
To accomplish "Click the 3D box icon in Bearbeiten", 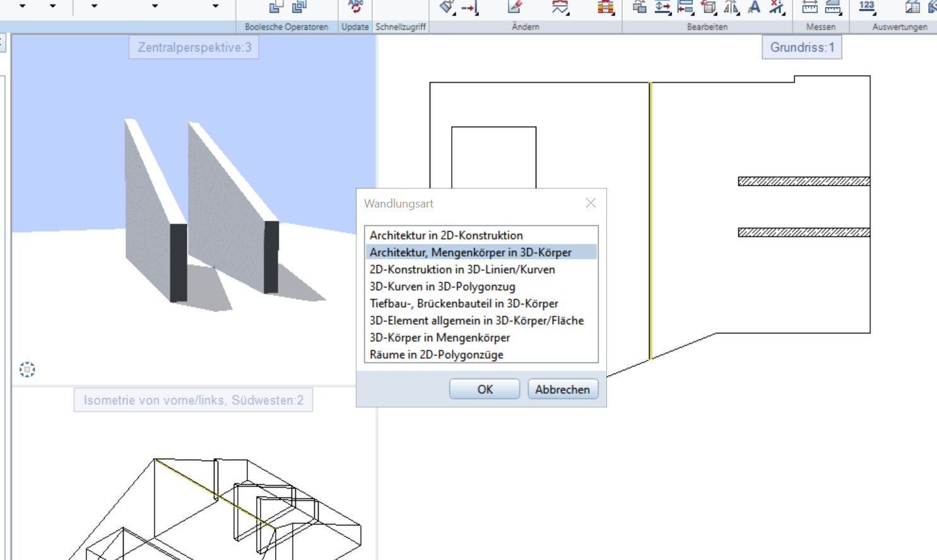I will 709,7.
